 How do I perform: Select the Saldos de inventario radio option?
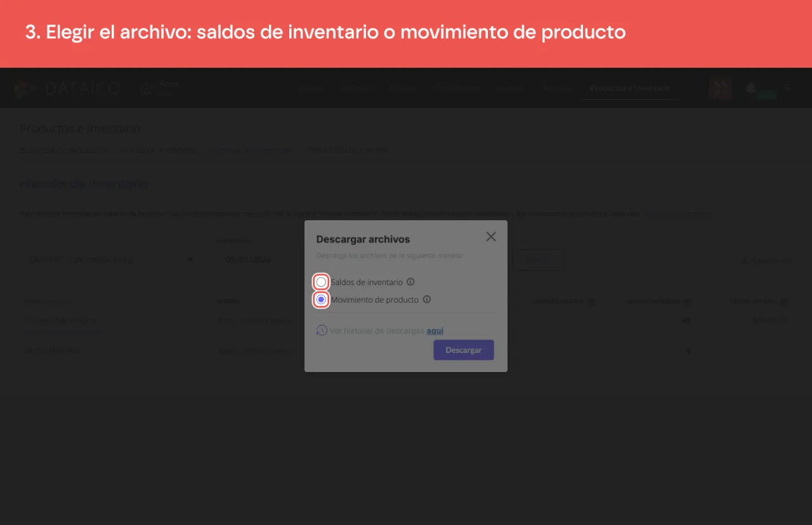click(x=321, y=282)
